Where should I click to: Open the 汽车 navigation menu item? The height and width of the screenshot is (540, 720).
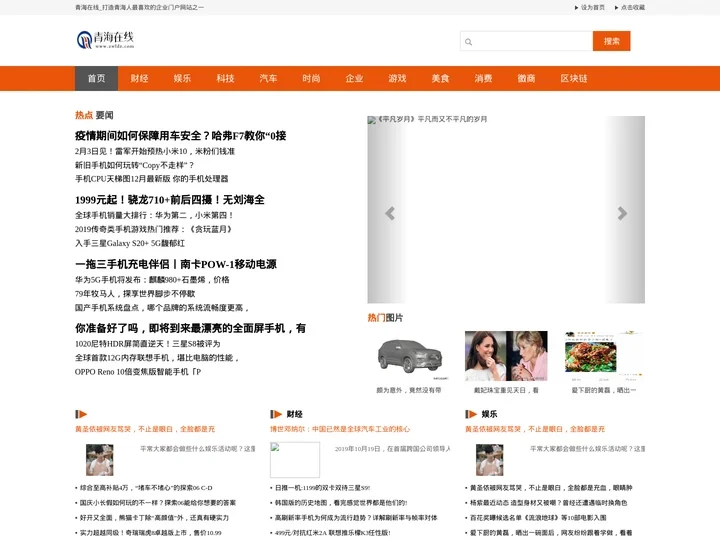(268, 79)
